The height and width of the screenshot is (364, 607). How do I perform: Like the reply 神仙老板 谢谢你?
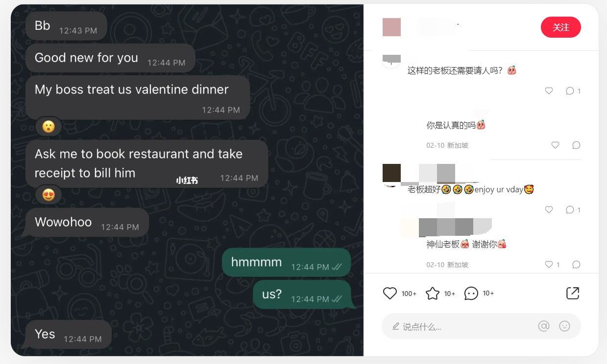click(x=549, y=264)
